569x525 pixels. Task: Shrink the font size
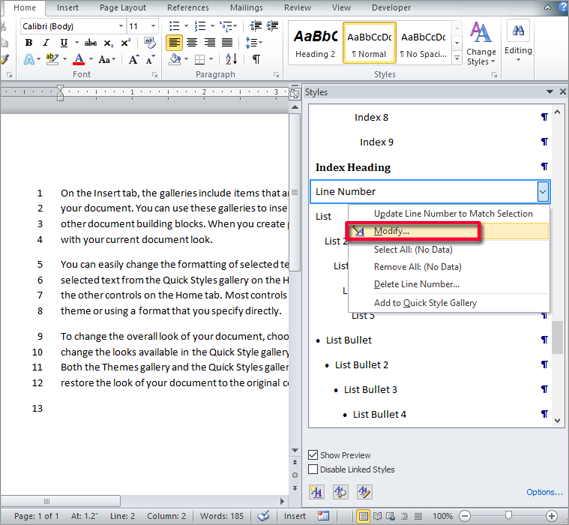tap(150, 59)
